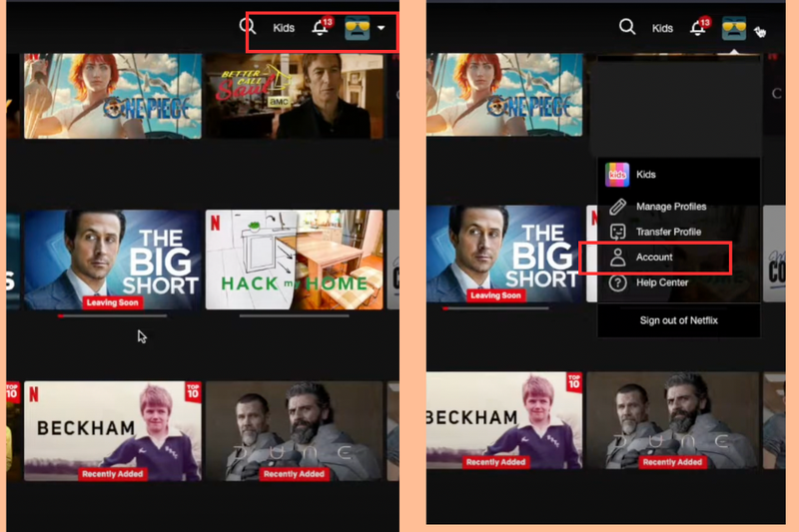
Task: Open Hack My Home thumbnail
Action: pyautogui.click(x=294, y=260)
